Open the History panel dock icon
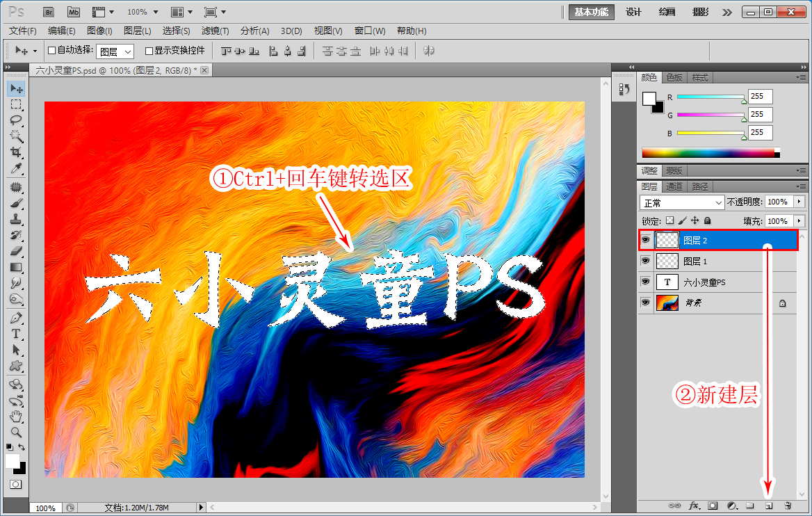The width and height of the screenshot is (812, 516). pos(624,90)
